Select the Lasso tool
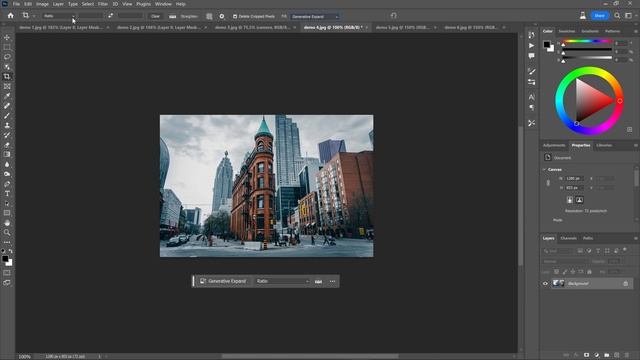This screenshot has width=640, height=360. (x=7, y=57)
